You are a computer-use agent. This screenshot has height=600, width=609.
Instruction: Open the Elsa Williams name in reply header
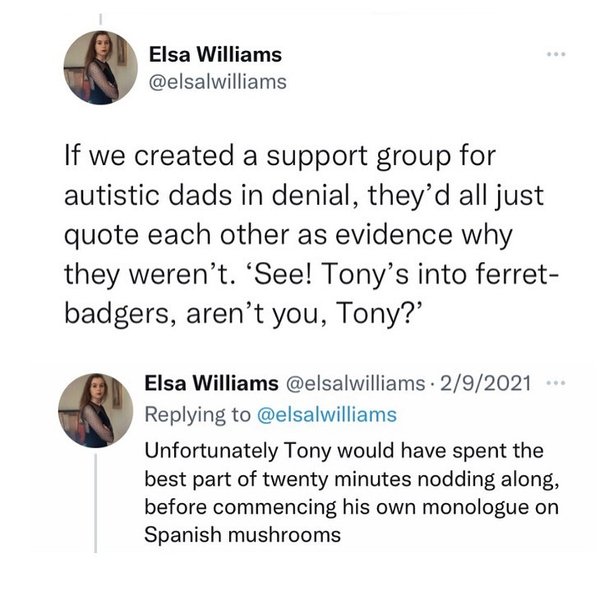[213, 385]
